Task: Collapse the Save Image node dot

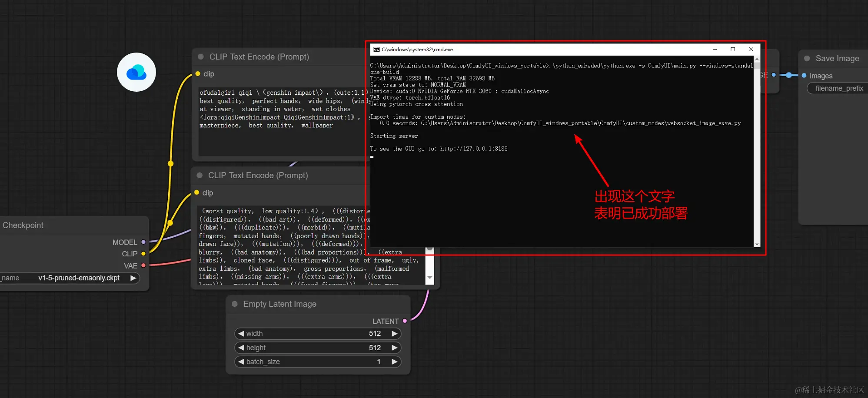Action: [807, 58]
